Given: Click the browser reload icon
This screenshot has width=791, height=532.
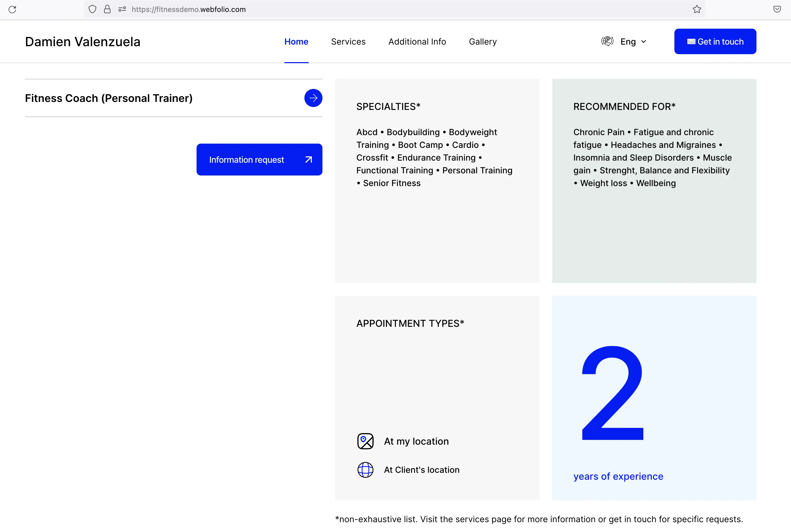Looking at the screenshot, I should pos(12,9).
